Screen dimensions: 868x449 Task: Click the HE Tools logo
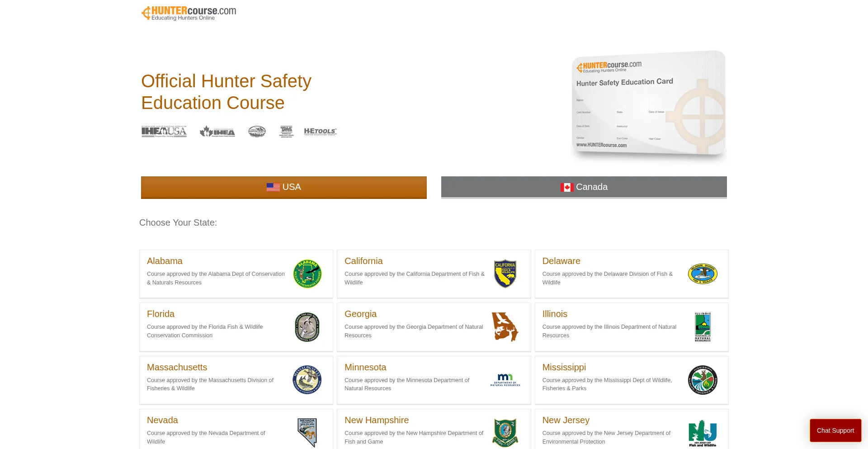pos(320,132)
